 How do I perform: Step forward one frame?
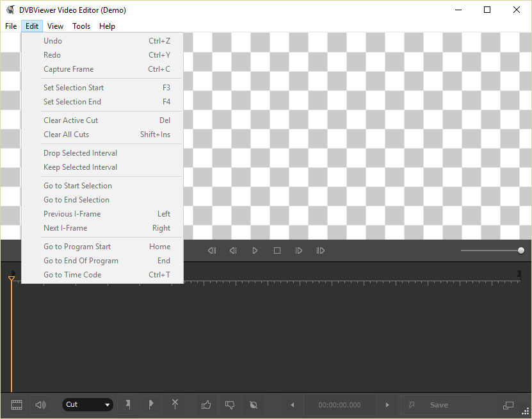[298, 251]
